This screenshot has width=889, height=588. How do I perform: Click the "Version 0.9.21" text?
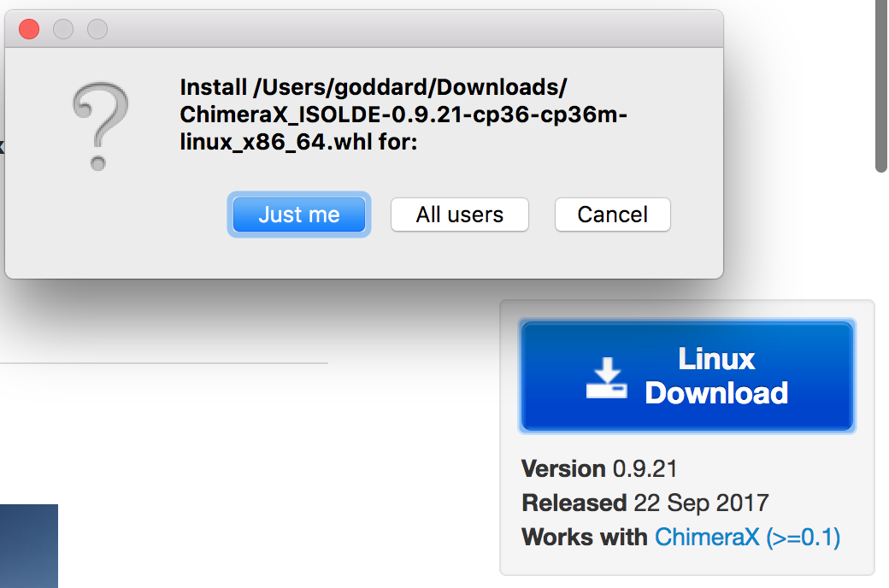[x=599, y=468]
